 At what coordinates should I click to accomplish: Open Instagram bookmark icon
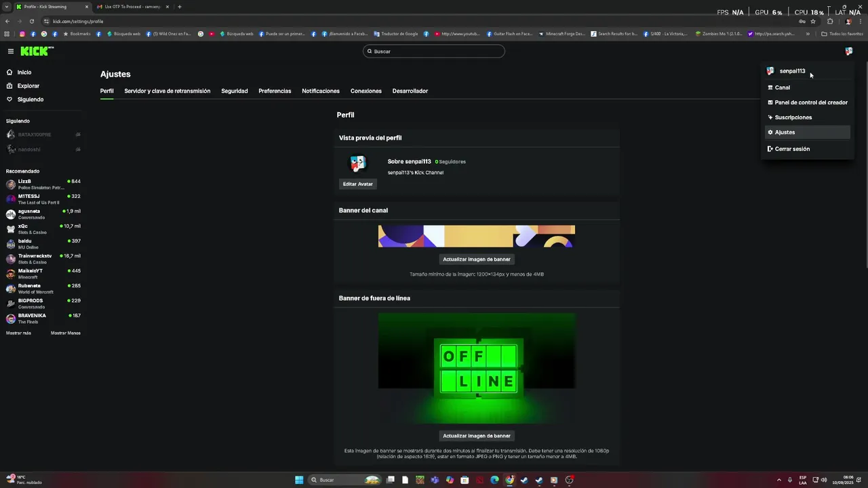click(x=22, y=33)
